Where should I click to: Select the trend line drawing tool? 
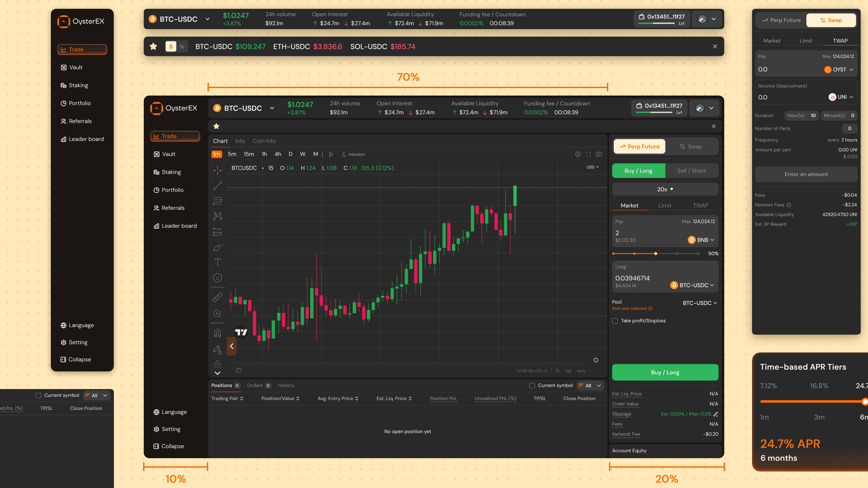pos(217,186)
